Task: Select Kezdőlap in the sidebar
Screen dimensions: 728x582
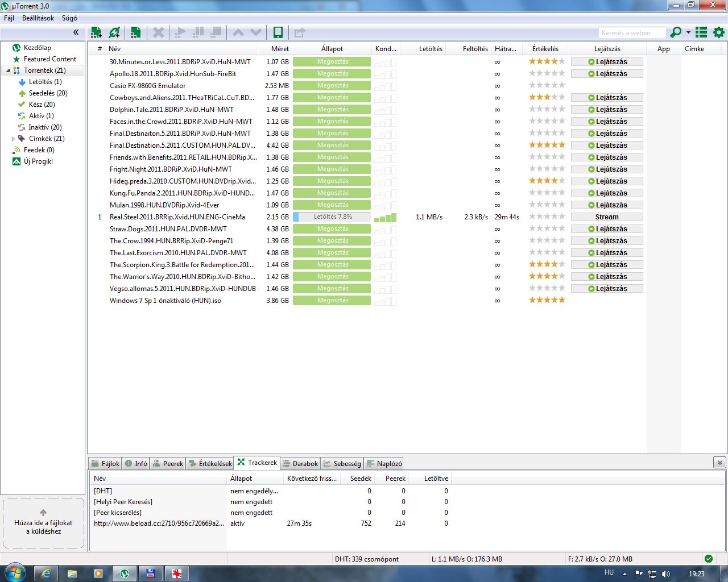Action: [x=38, y=48]
